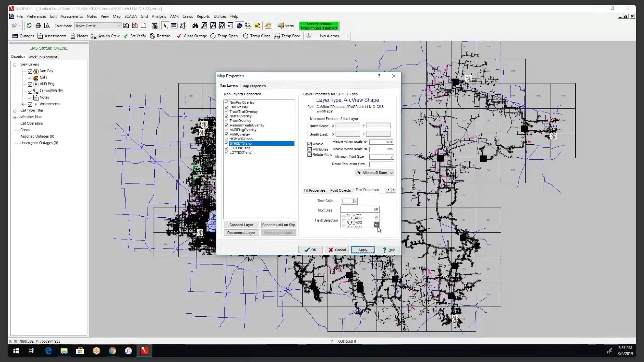Click the Storm toolbar button
644x362 pixels.
[x=285, y=26]
